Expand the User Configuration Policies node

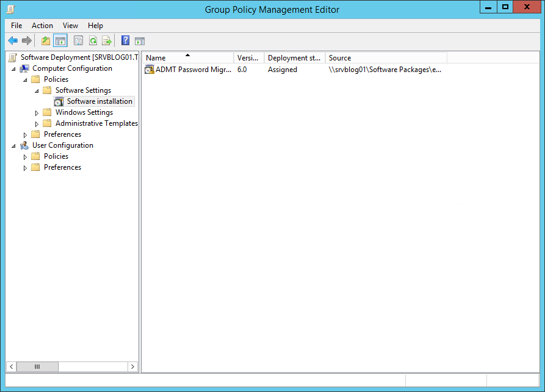click(x=24, y=156)
